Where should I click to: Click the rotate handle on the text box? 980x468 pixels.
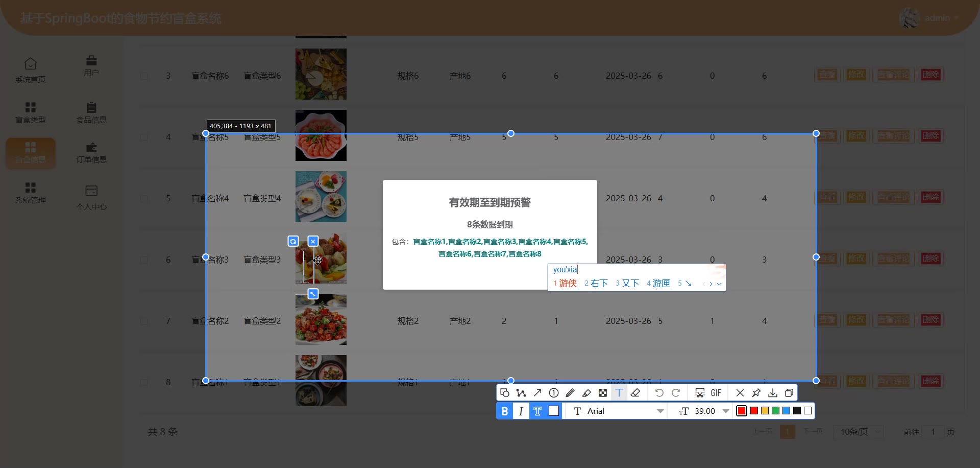pos(293,241)
